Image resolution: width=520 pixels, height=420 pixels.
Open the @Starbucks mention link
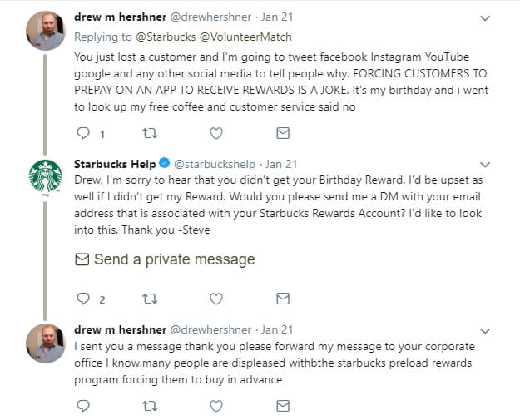pyautogui.click(x=147, y=37)
